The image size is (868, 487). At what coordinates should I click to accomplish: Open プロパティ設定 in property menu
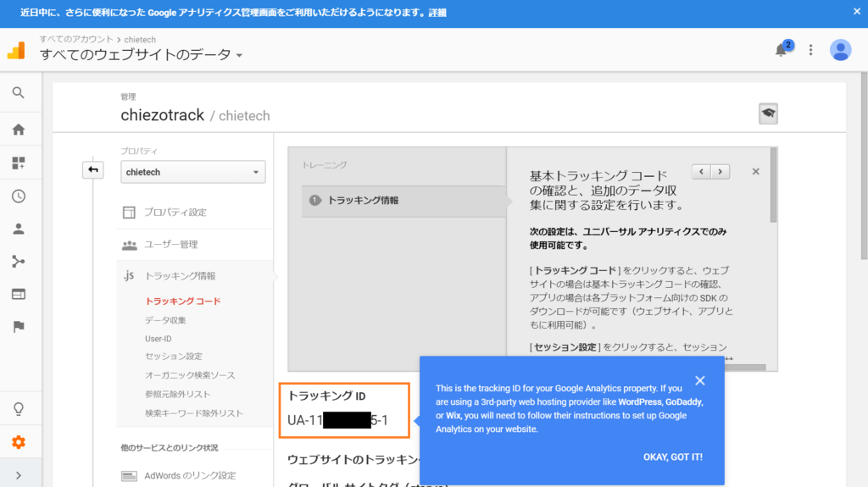[175, 212]
